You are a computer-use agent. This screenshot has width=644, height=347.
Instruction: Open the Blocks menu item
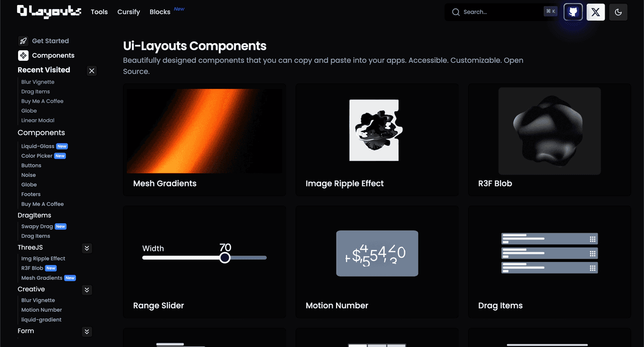(x=160, y=12)
